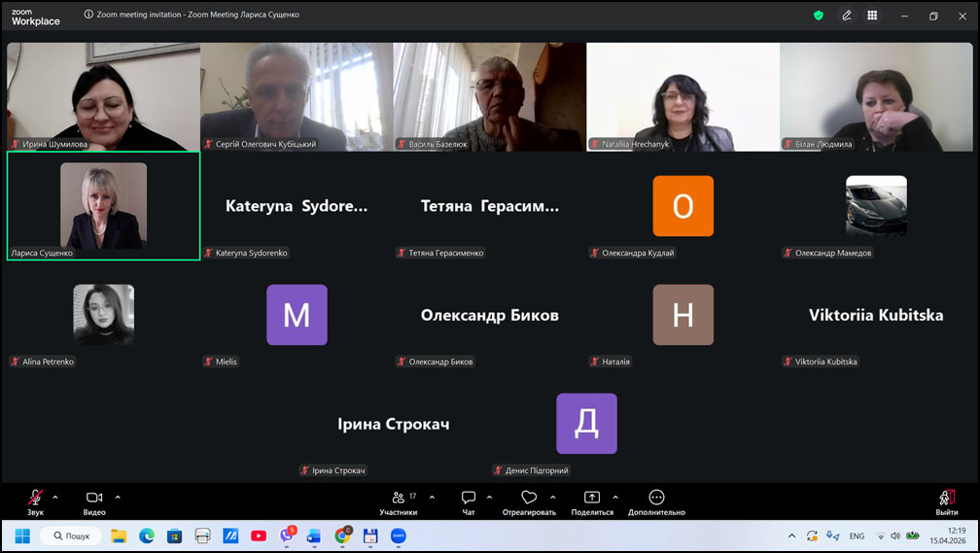980x553 pixels.
Task: Open Дополнительно more options menu
Action: (656, 502)
